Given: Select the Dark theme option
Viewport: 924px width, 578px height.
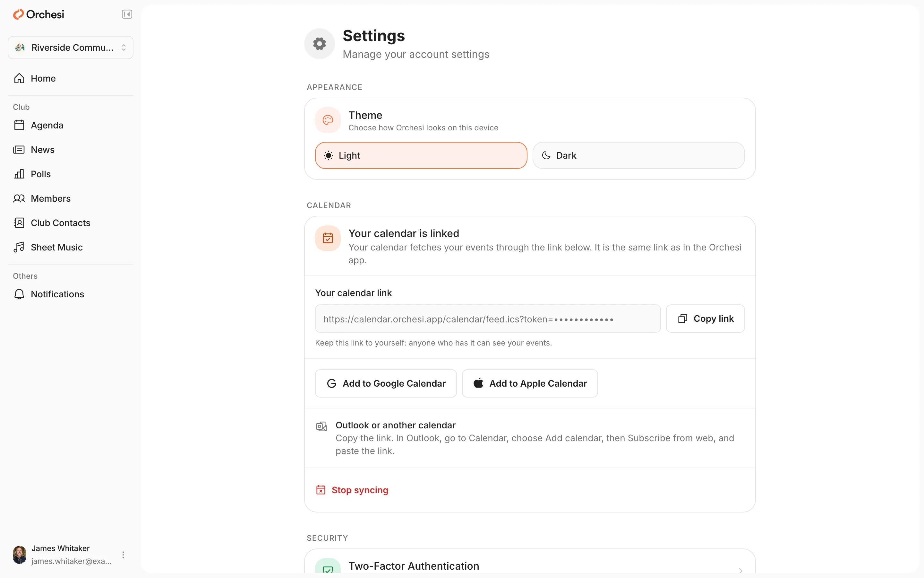Looking at the screenshot, I should tap(638, 156).
